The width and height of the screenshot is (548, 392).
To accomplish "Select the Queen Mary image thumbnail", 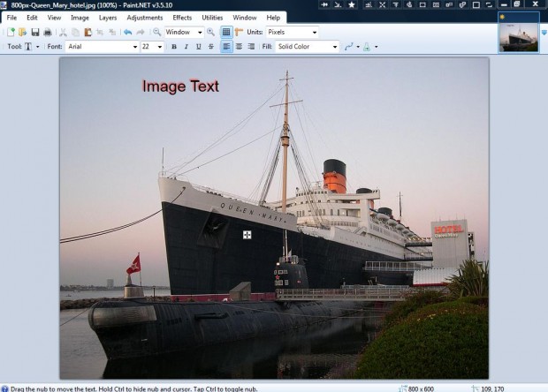I will (x=519, y=33).
